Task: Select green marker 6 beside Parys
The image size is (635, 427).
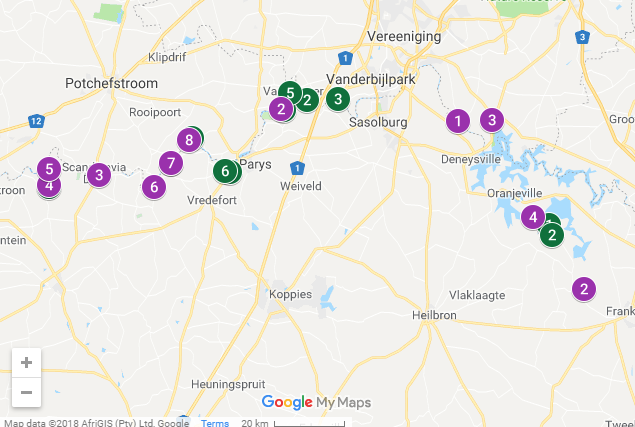Action: point(225,171)
